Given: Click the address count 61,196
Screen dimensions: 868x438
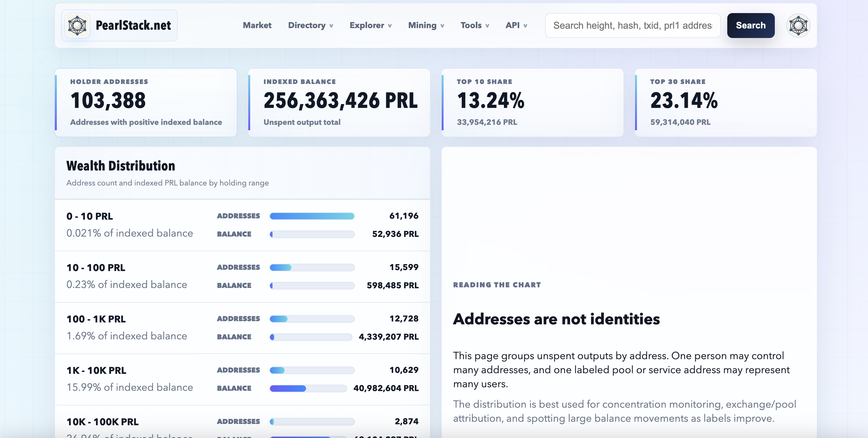Looking at the screenshot, I should (x=404, y=216).
